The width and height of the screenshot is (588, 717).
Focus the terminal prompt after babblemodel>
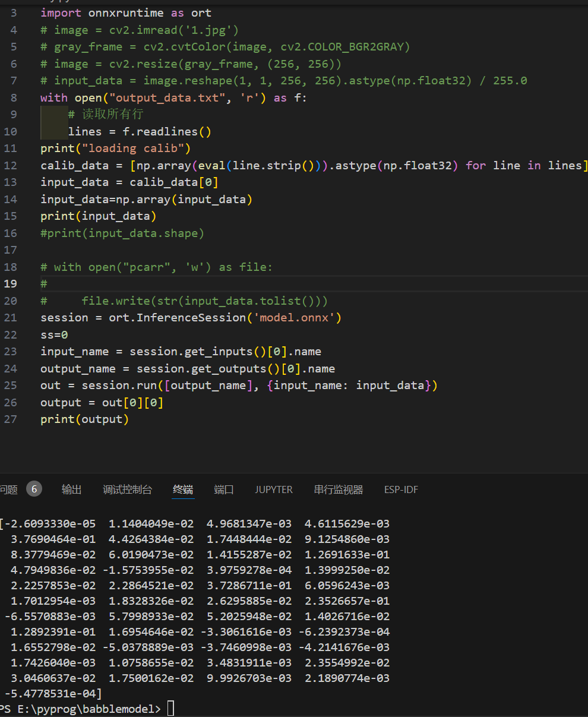(170, 709)
